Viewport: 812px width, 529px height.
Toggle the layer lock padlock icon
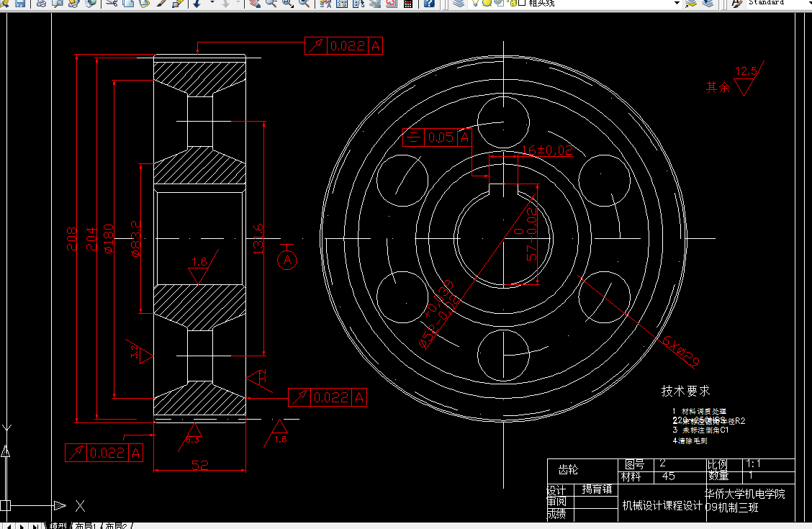(x=512, y=3)
